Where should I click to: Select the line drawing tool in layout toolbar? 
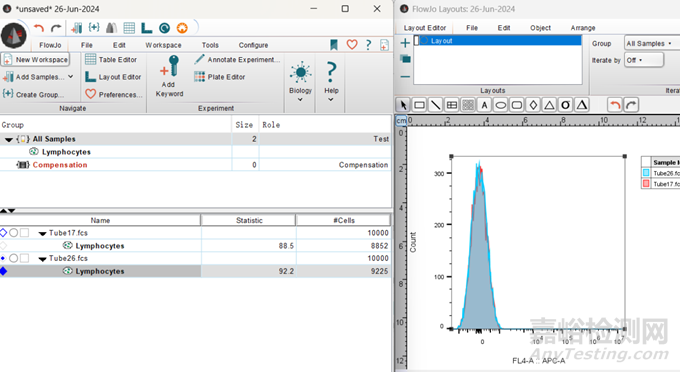tap(435, 105)
